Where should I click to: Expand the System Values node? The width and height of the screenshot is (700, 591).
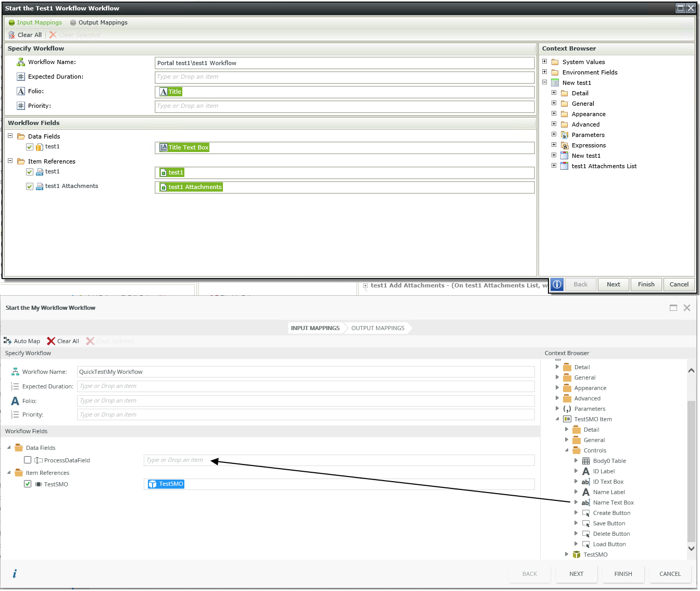pos(545,61)
